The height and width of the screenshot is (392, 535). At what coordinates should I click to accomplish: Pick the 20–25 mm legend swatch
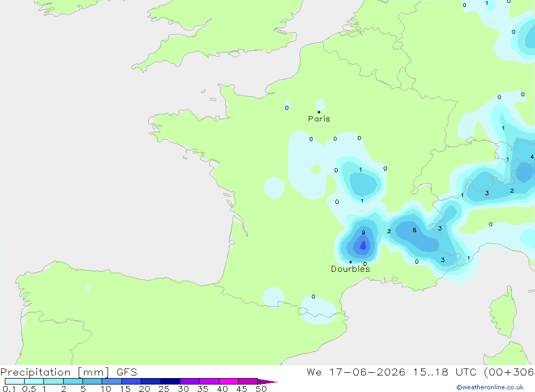151,381
